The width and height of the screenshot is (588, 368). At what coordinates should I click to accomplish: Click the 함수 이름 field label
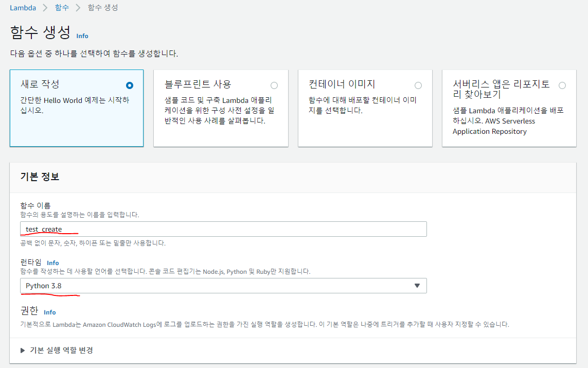pyautogui.click(x=35, y=205)
